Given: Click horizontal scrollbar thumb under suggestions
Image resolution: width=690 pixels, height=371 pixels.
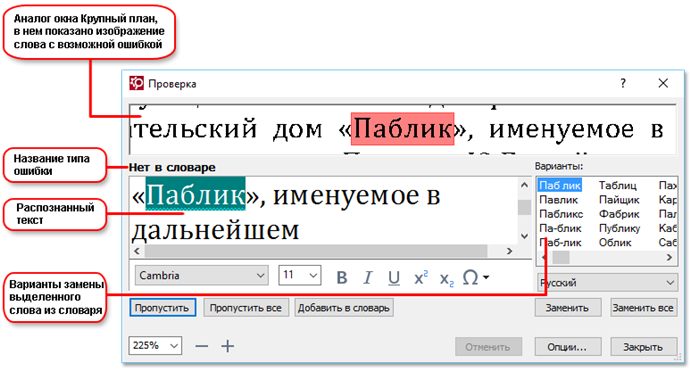Looking at the screenshot, I should click(x=561, y=257).
